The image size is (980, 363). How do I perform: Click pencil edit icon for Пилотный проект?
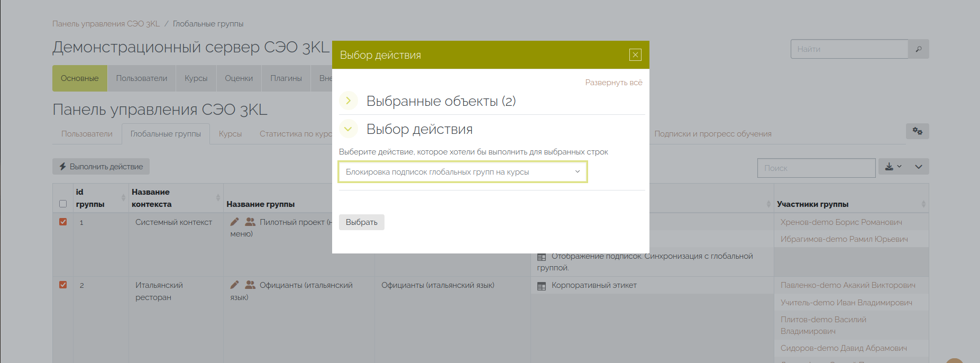pyautogui.click(x=235, y=222)
